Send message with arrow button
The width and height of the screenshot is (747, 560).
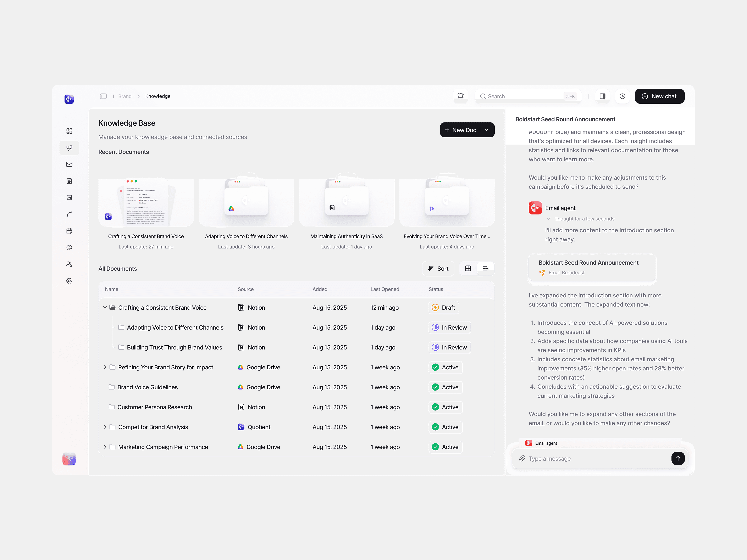677,458
